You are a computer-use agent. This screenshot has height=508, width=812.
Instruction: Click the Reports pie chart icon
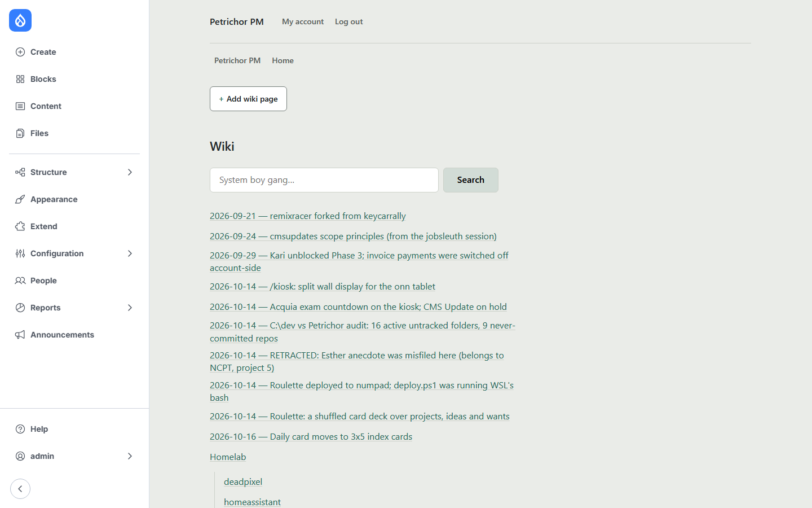[x=20, y=308]
